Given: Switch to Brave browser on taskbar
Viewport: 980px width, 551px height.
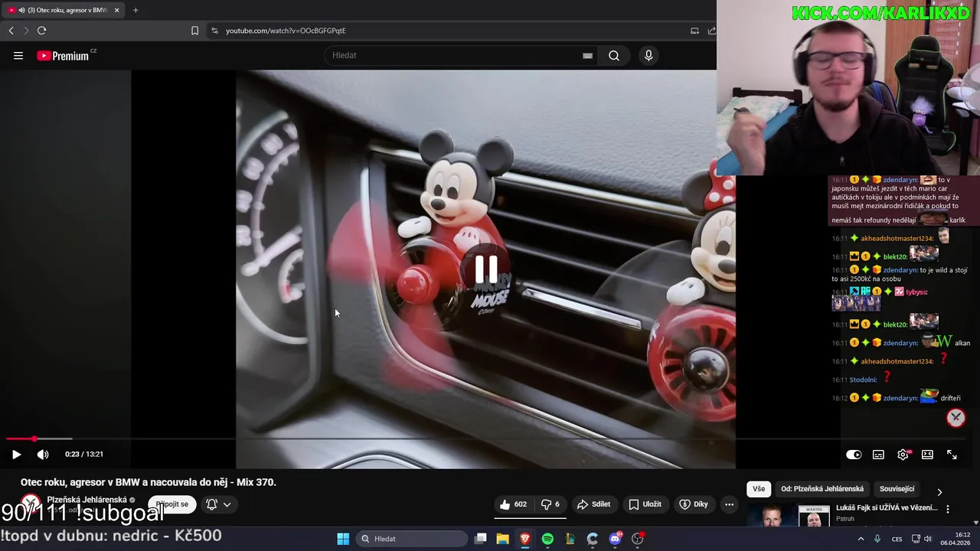Looking at the screenshot, I should click(x=525, y=539).
